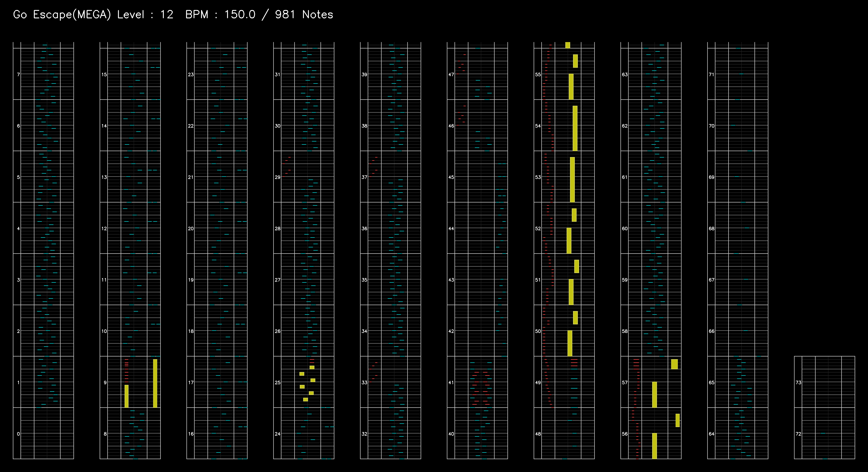The image size is (868, 472).
Task: Click measure number 40 label
Action: [451, 434]
